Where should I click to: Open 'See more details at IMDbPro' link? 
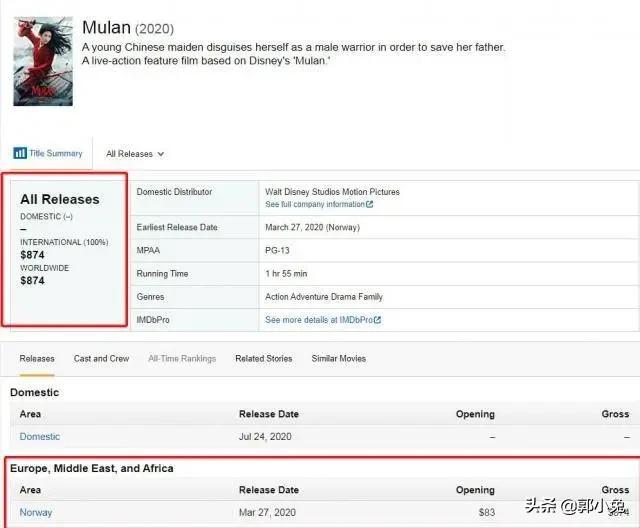click(319, 320)
